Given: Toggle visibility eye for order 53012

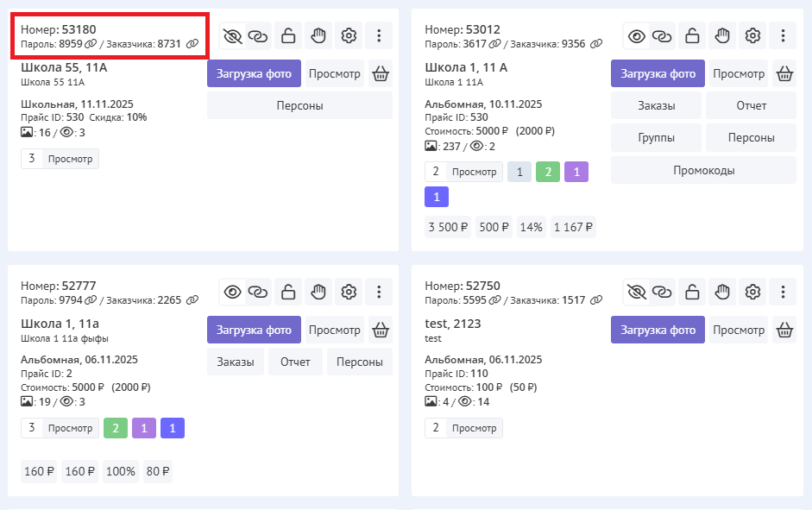Looking at the screenshot, I should click(637, 35).
